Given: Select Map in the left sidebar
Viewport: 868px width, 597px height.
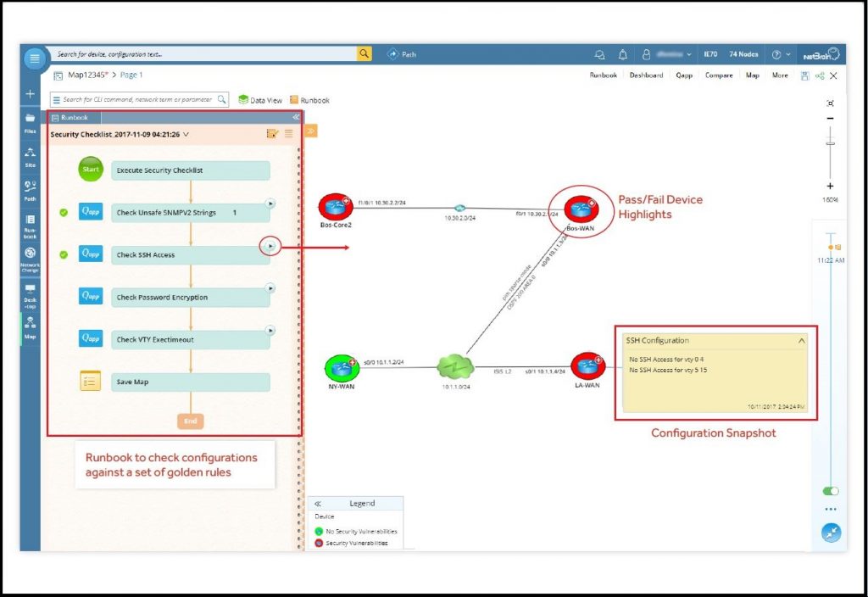Looking at the screenshot, I should coord(30,328).
